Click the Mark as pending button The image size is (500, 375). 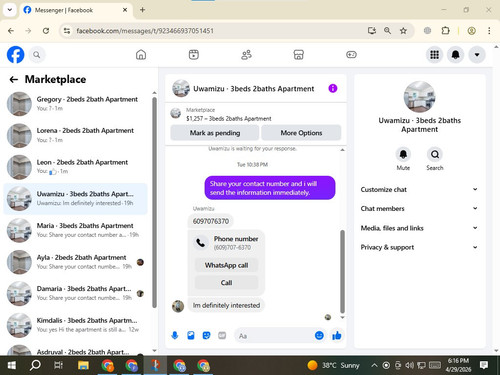(x=215, y=133)
